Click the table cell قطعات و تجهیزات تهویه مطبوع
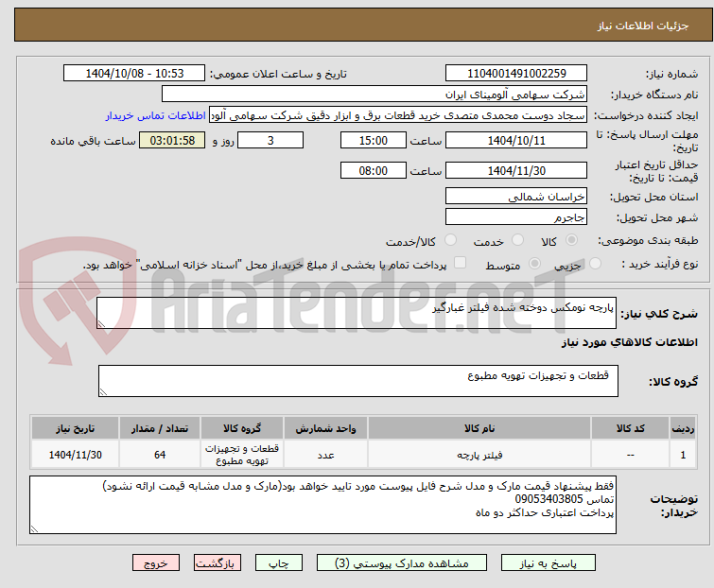The image size is (714, 588). tap(242, 455)
